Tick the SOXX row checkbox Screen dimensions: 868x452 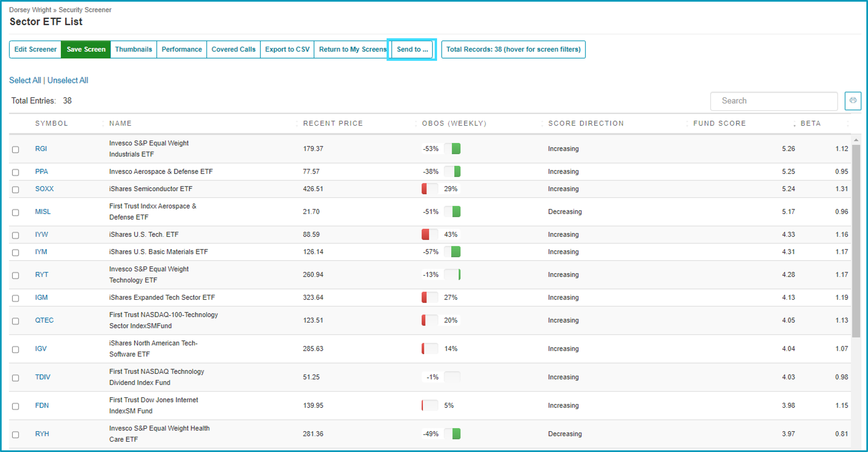point(15,189)
